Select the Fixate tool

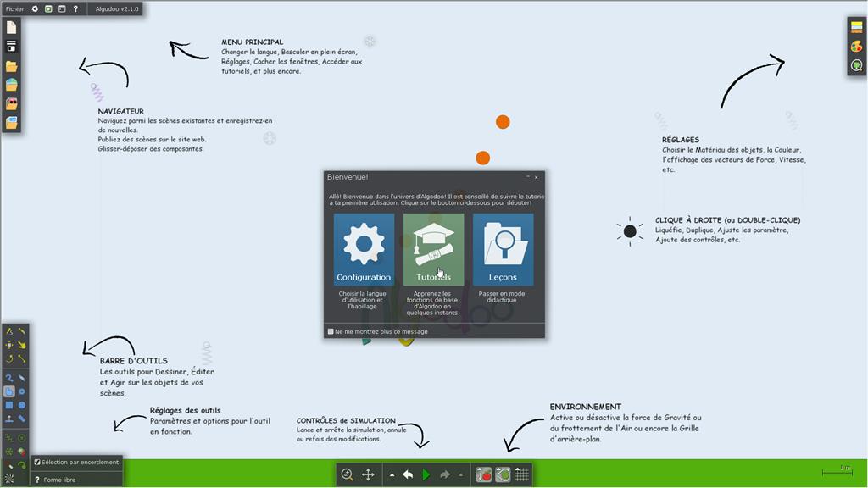pyautogui.click(x=9, y=452)
